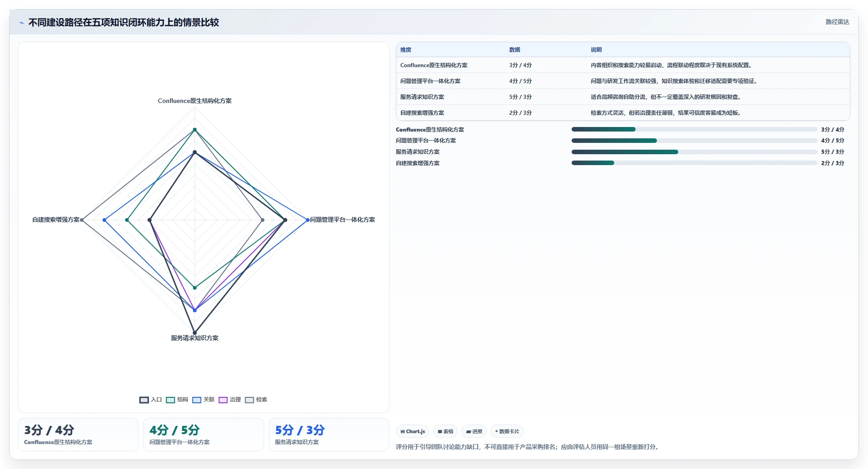Click the description starting 问题与研发工作流
This screenshot has height=469, width=868.
pos(675,81)
